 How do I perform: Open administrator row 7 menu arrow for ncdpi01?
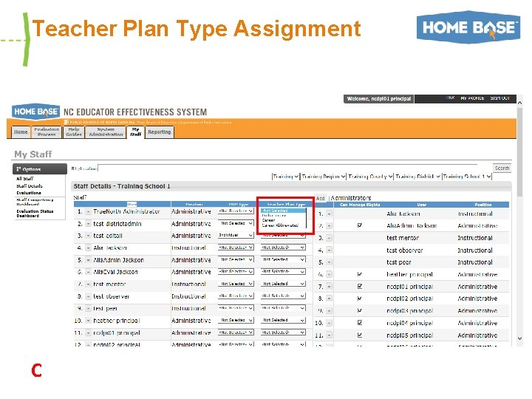(x=329, y=287)
